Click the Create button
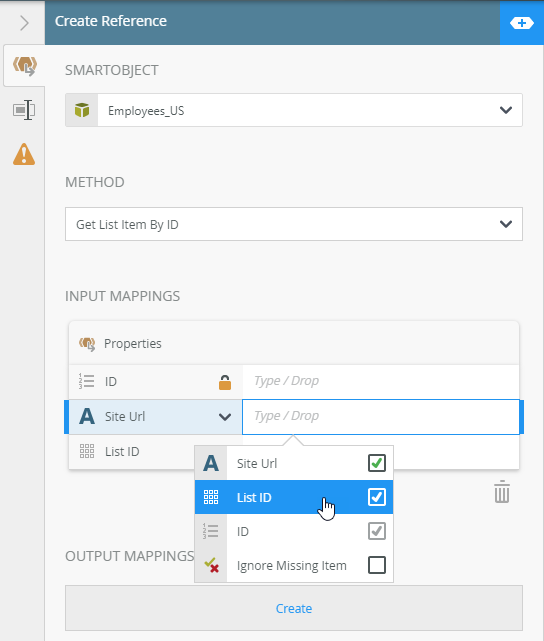544x641 pixels. 294,608
